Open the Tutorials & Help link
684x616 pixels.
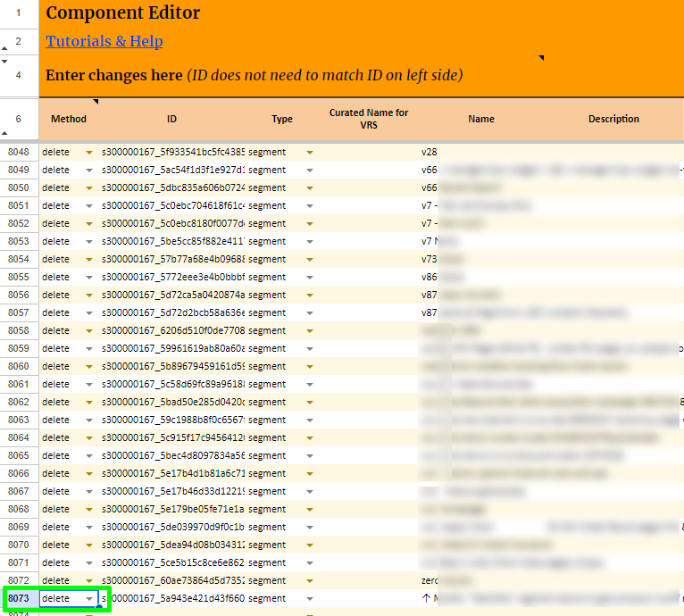point(104,41)
